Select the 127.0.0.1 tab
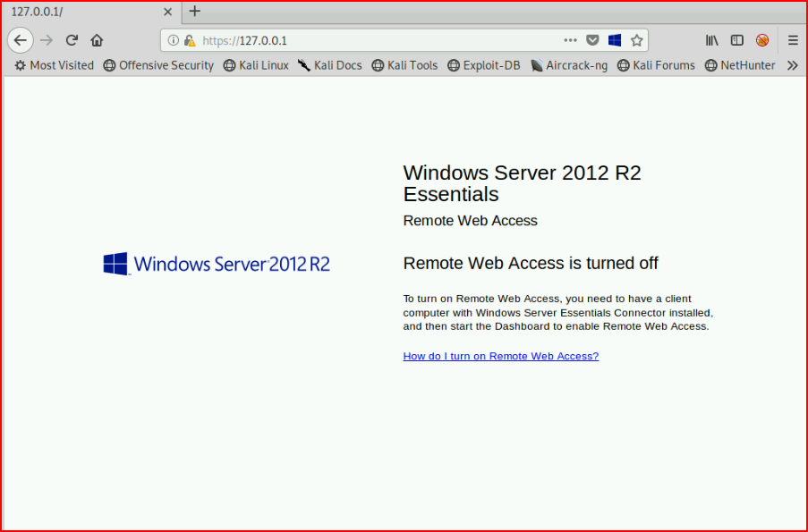Image resolution: width=808 pixels, height=532 pixels. point(92,12)
